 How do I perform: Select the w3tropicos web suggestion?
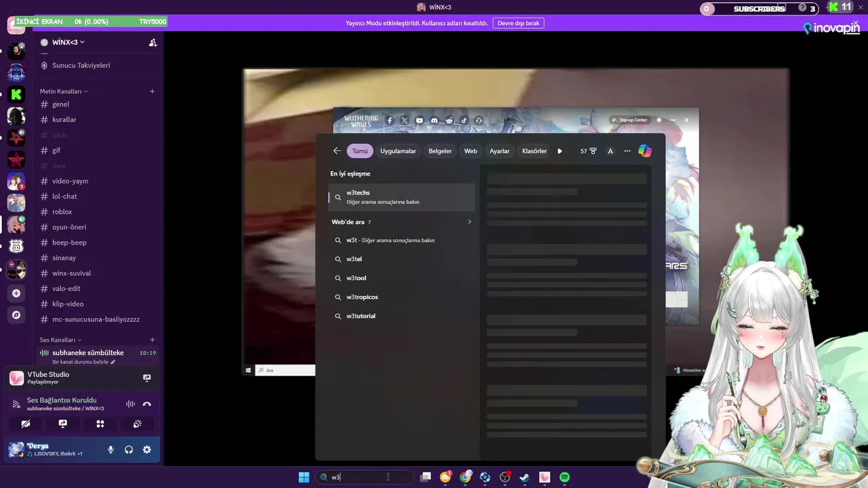pyautogui.click(x=401, y=297)
